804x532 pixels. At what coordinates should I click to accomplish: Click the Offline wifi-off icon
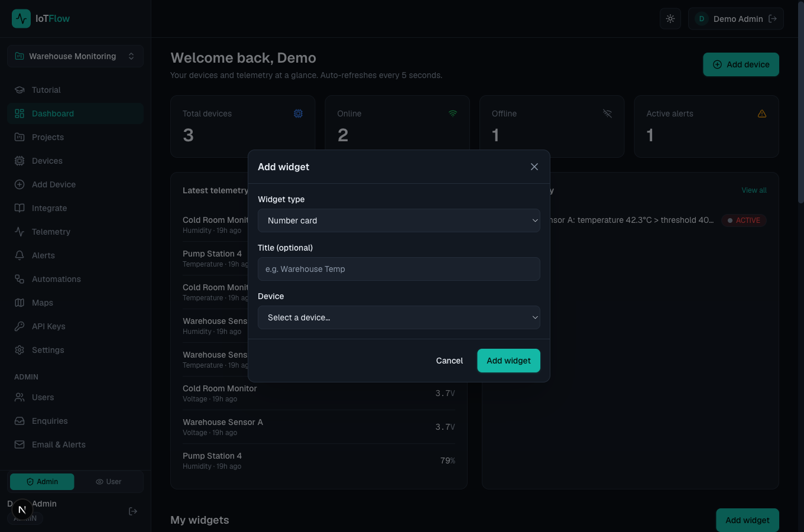pyautogui.click(x=607, y=113)
